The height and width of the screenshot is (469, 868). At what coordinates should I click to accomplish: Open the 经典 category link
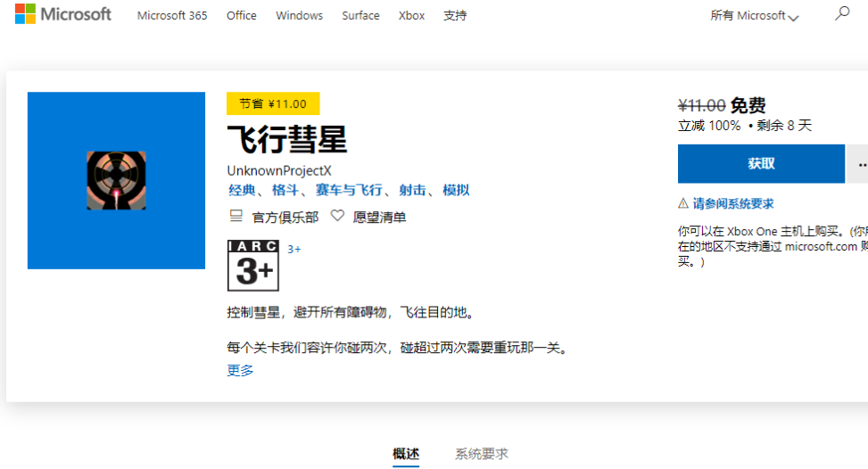point(242,190)
